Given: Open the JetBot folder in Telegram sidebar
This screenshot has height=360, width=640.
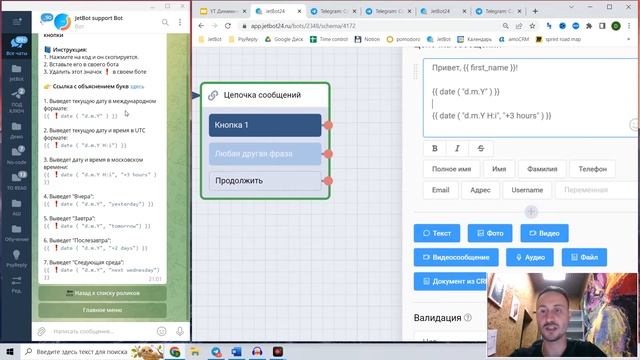Looking at the screenshot, I should coord(16,72).
